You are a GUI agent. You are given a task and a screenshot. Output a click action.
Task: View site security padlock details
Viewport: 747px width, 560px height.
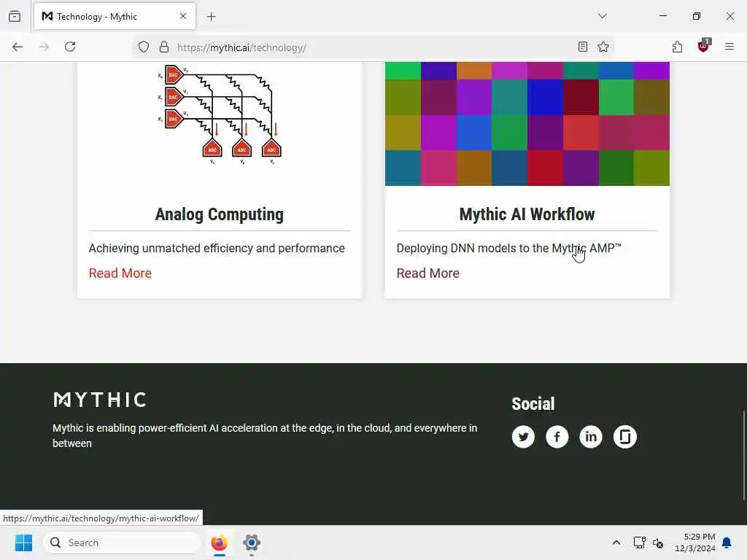click(164, 47)
